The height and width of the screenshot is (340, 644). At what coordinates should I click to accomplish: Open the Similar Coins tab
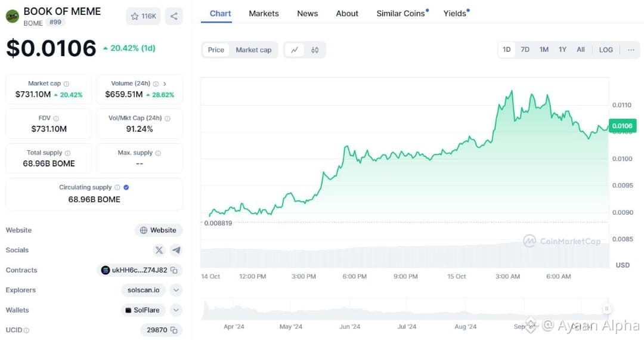pos(401,14)
